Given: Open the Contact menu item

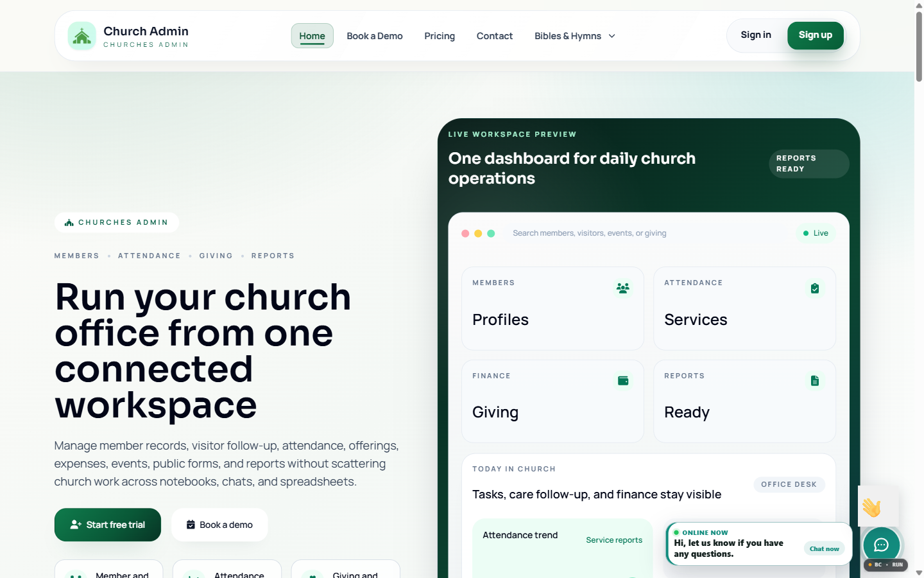Looking at the screenshot, I should coord(495,36).
